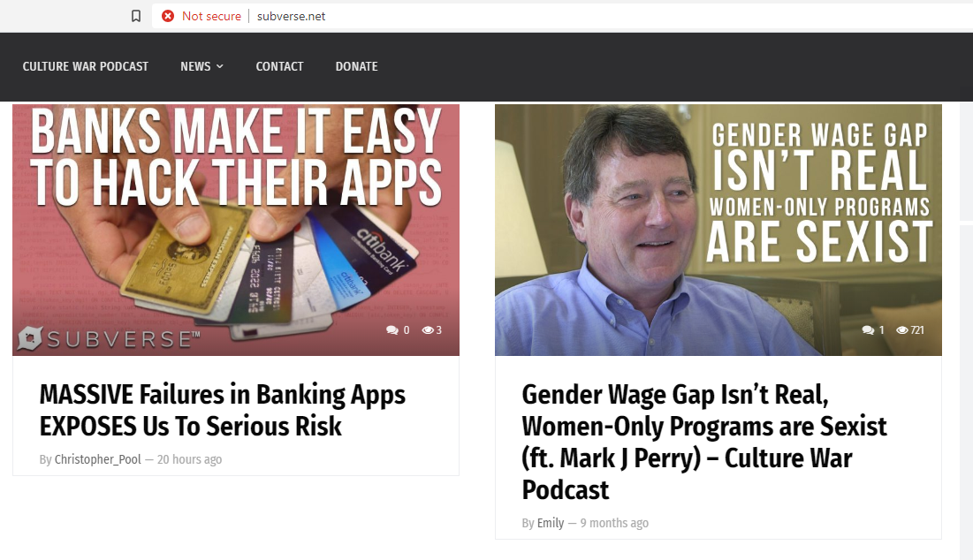Go to the Contact page
973x560 pixels.
pos(280,66)
